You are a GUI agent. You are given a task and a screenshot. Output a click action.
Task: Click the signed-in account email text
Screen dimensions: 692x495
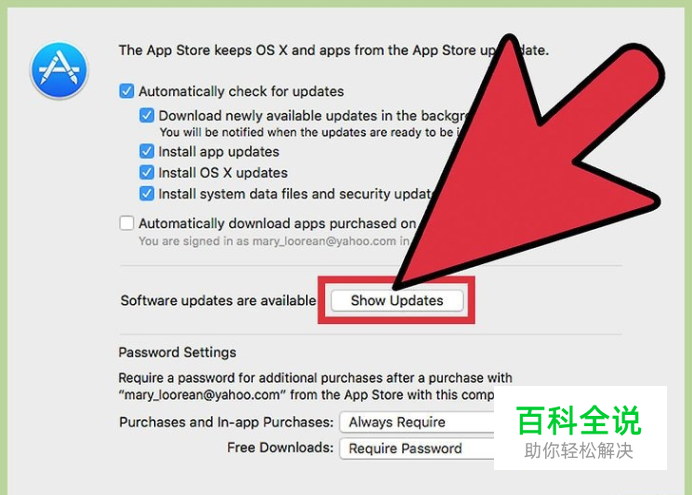point(324,241)
